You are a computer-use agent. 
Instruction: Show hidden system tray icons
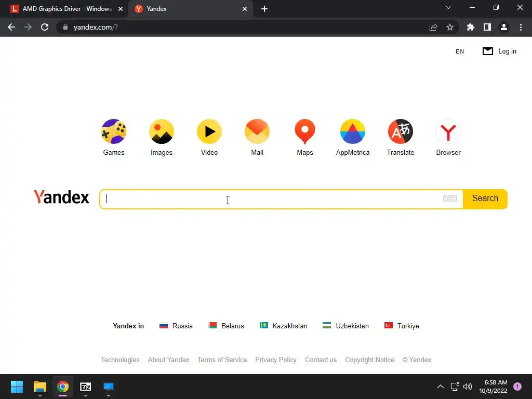tap(441, 387)
